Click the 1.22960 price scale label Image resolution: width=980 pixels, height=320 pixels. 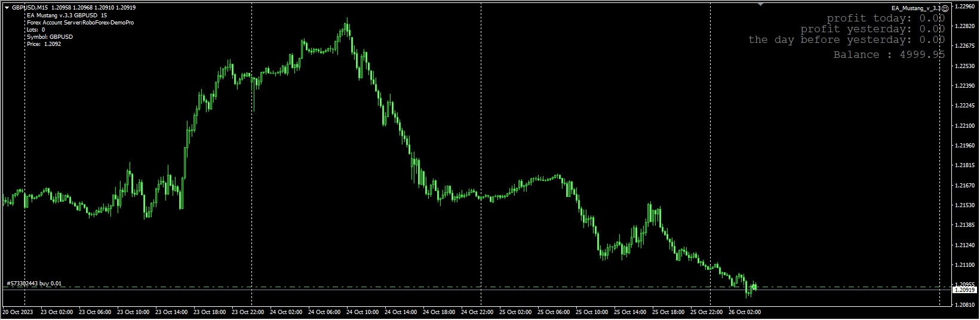click(x=964, y=7)
